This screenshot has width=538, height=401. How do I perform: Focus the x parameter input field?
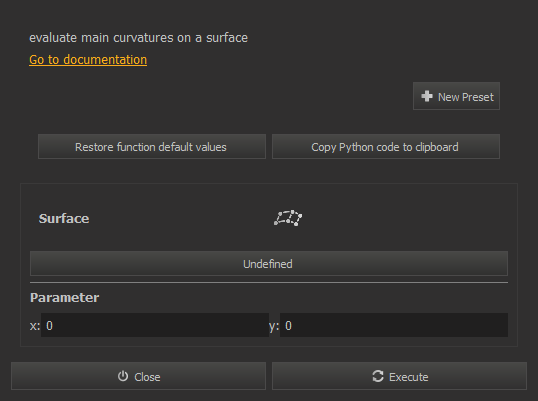point(155,325)
